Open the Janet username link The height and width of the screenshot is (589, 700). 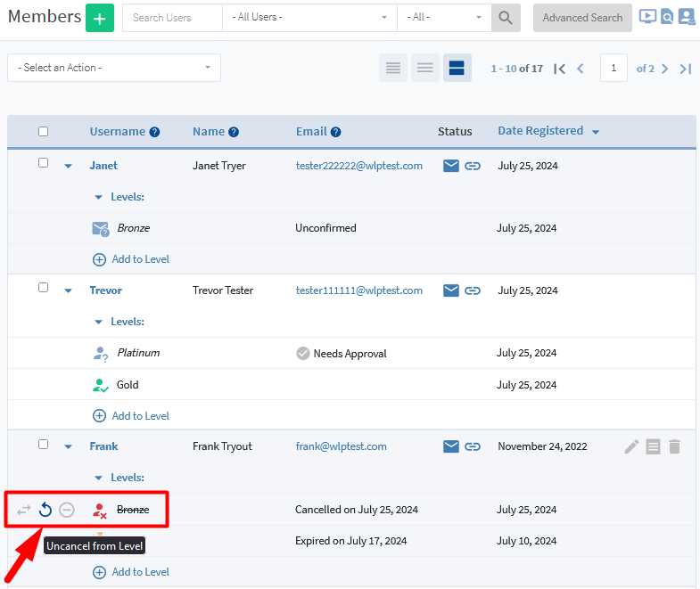click(103, 166)
